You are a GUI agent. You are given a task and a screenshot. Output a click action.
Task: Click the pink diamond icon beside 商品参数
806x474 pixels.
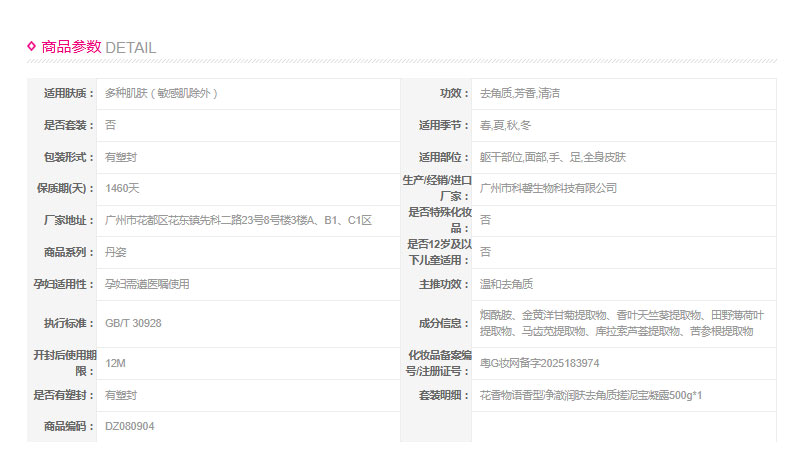(32, 46)
